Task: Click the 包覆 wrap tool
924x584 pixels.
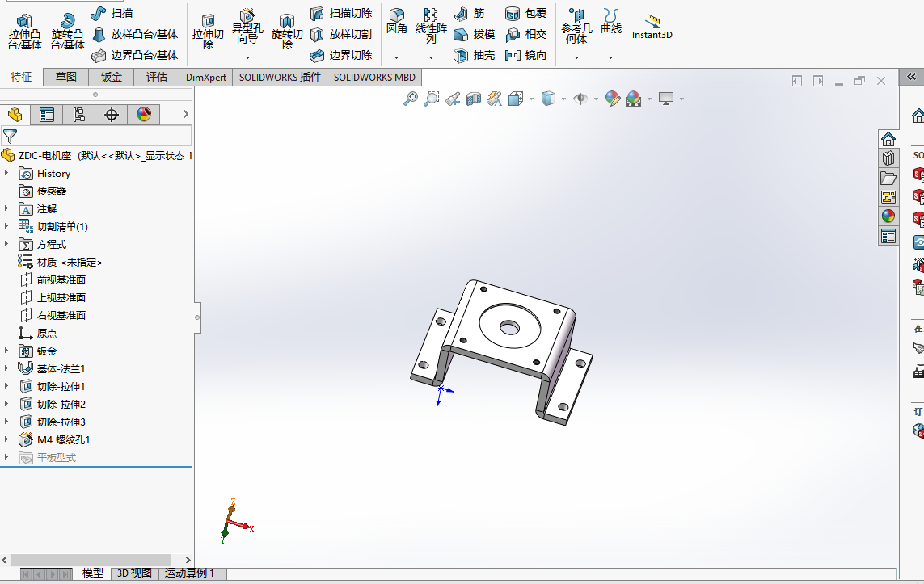Action: [x=526, y=13]
